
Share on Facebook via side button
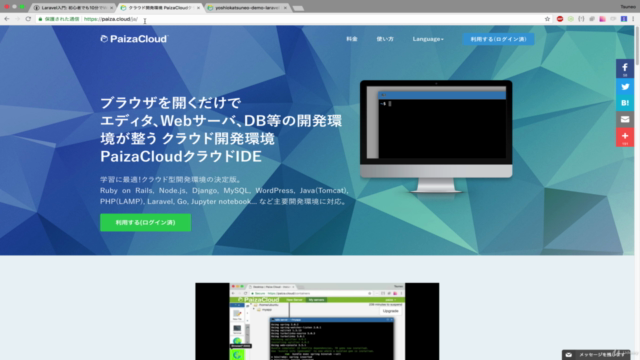(624, 69)
